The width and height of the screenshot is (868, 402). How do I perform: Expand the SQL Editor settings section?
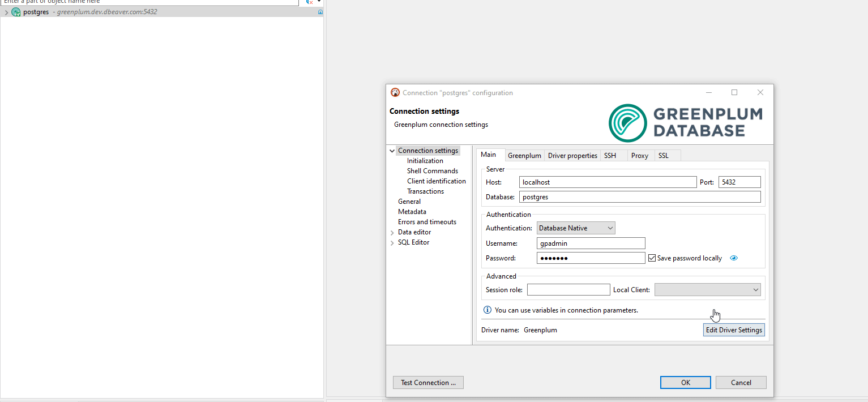coord(392,242)
